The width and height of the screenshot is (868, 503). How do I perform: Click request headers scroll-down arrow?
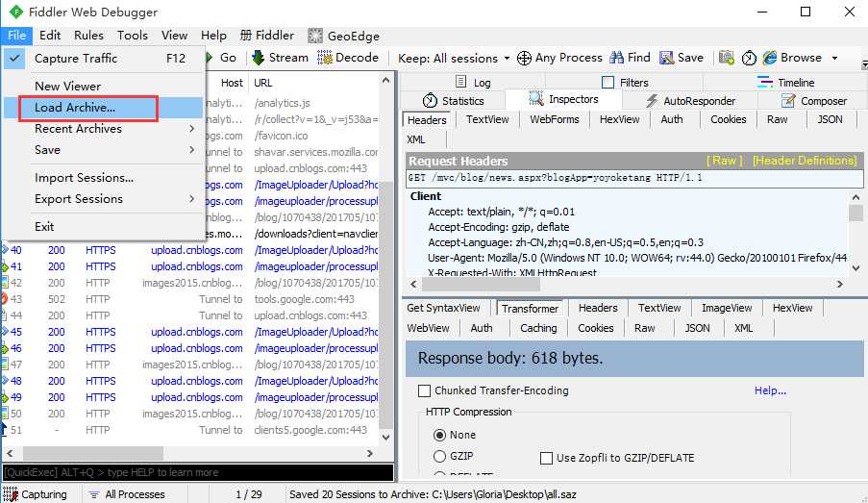[856, 267]
